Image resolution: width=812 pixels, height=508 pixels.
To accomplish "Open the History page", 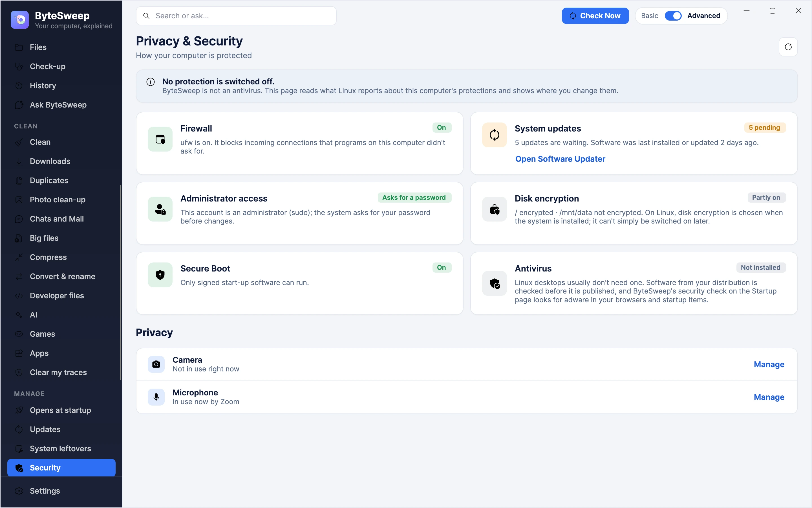I will point(61,86).
